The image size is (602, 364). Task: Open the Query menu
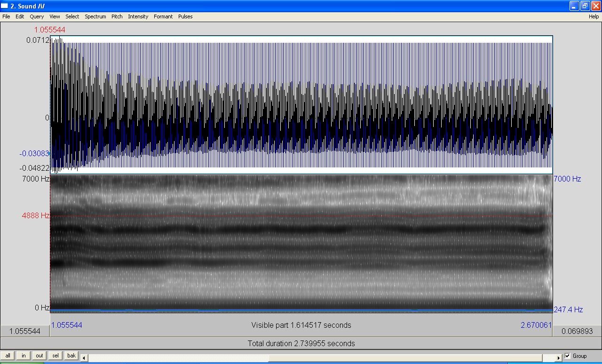click(x=37, y=16)
